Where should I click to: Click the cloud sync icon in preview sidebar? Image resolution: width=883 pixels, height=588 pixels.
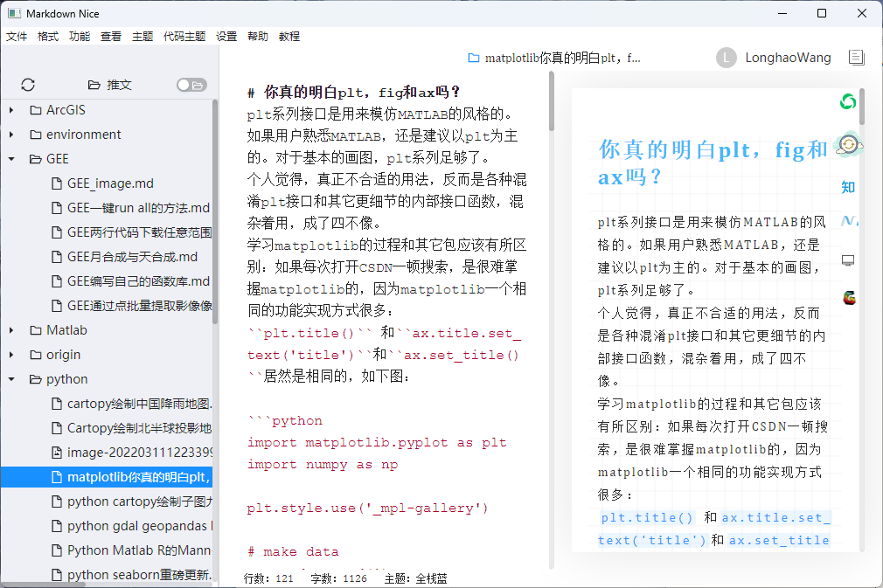click(848, 145)
